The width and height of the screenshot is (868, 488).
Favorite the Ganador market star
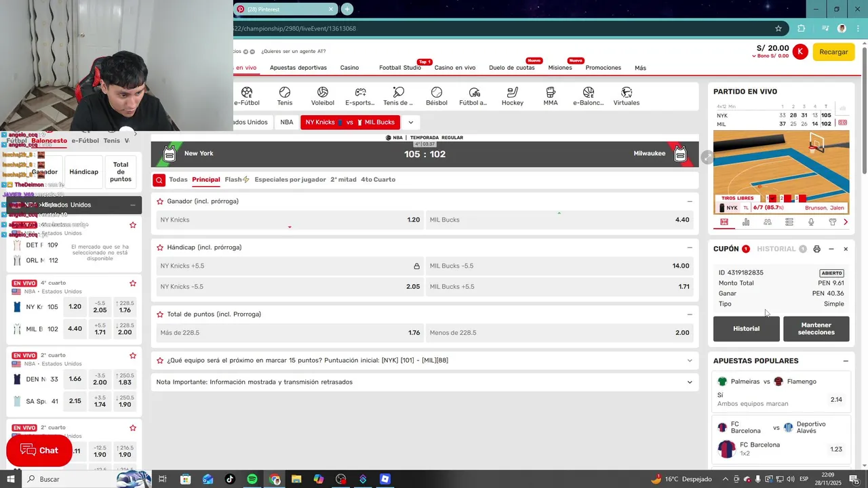[x=160, y=201]
